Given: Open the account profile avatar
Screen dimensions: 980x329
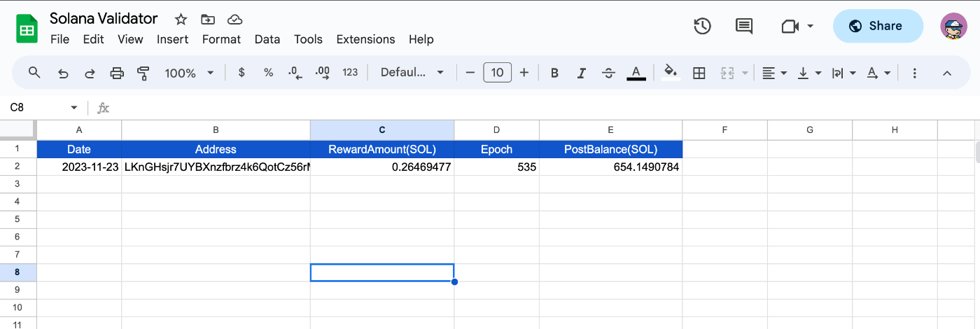Looking at the screenshot, I should click(953, 26).
